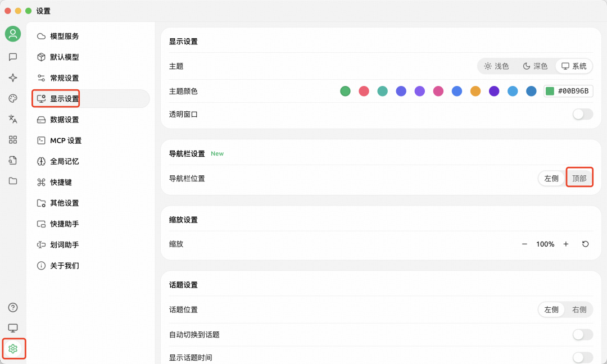Click the monitor icon beside 显示设置
This screenshot has height=364, width=607.
click(41, 99)
